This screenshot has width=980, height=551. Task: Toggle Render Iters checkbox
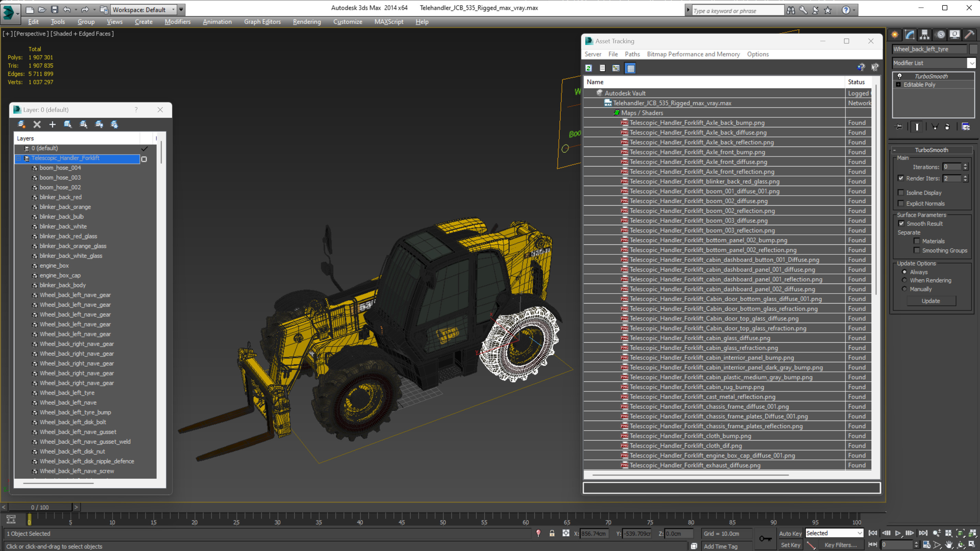901,178
